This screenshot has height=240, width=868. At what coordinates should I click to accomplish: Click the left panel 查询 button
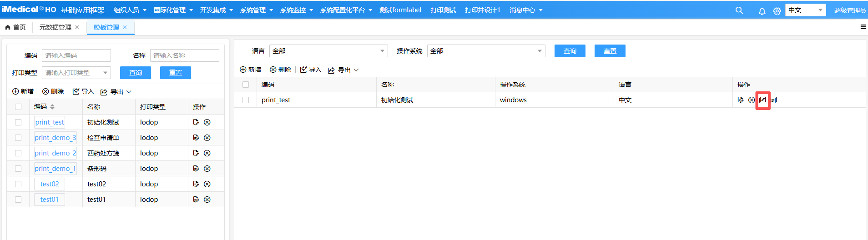coord(136,73)
